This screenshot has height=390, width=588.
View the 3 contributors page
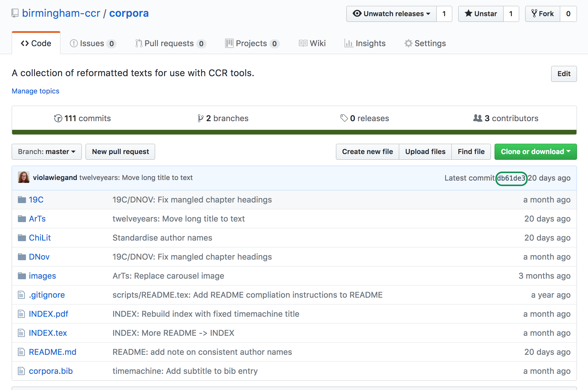click(x=506, y=118)
